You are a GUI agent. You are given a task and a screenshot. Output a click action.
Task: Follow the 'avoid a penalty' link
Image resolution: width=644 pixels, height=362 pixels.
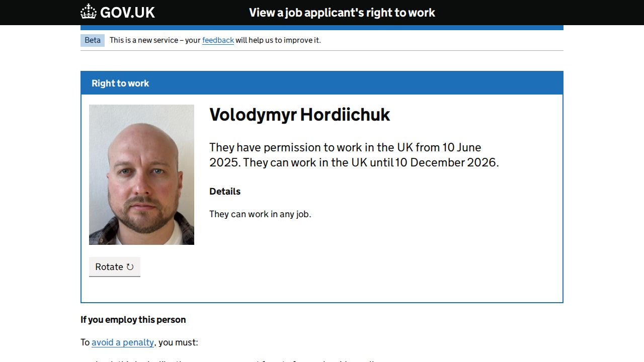tap(123, 342)
